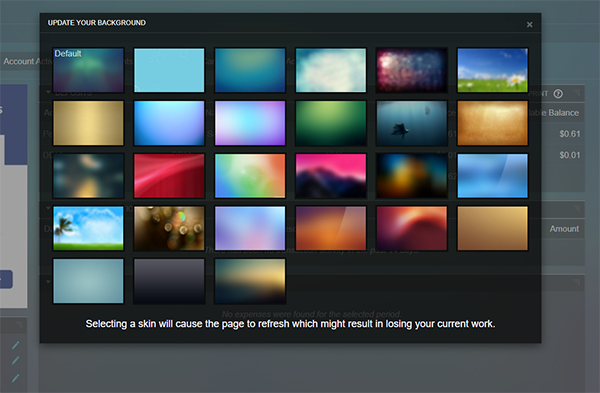Pick the brushed gold metallic background
This screenshot has width=600, height=393.
[88, 123]
